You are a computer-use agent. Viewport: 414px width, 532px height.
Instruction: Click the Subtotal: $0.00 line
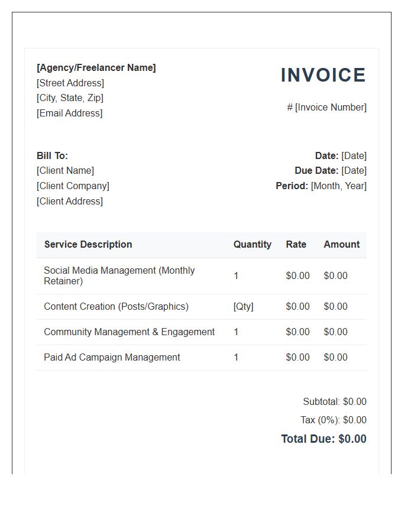point(335,402)
